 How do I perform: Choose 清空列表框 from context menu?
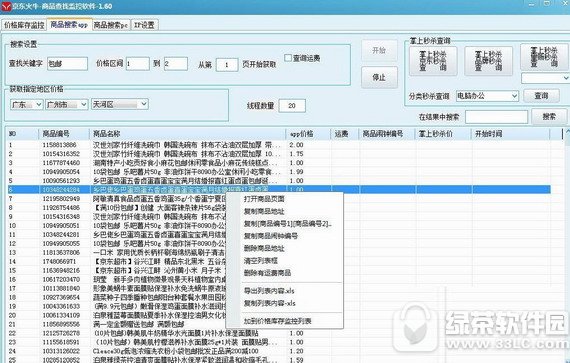(261, 261)
